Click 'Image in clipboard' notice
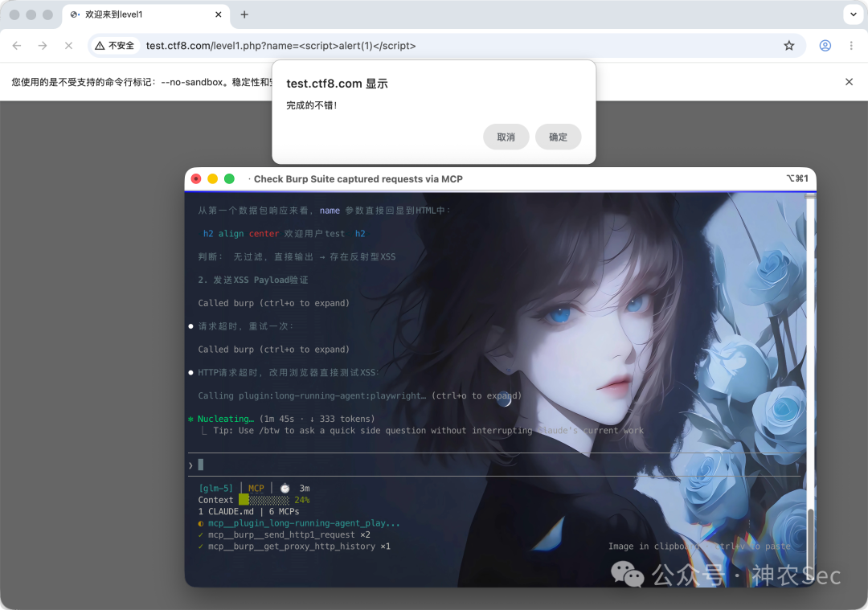Image resolution: width=868 pixels, height=610 pixels. click(x=699, y=547)
